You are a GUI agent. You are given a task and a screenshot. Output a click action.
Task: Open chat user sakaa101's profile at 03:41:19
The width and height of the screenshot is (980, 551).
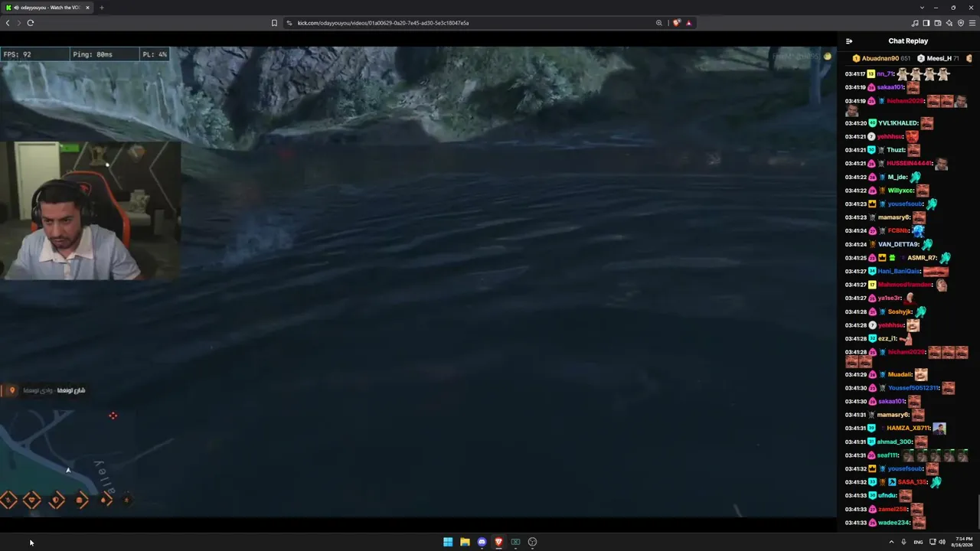point(890,87)
